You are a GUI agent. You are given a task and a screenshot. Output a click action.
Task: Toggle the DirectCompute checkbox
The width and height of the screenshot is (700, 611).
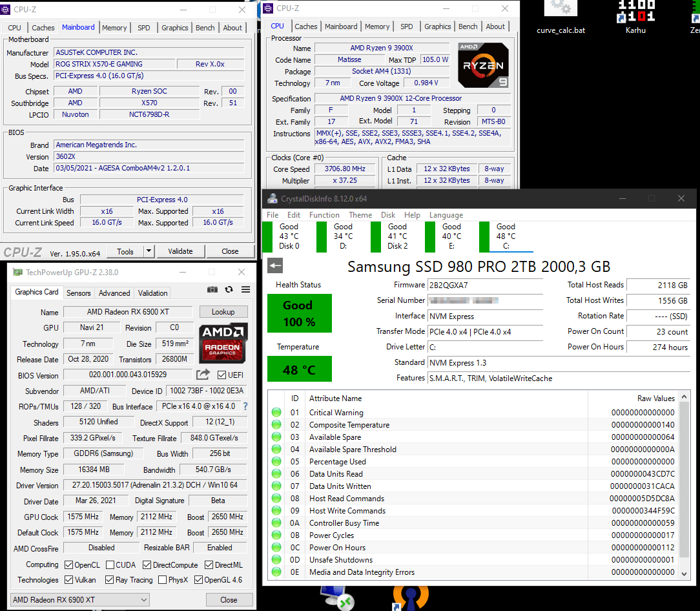point(147,565)
